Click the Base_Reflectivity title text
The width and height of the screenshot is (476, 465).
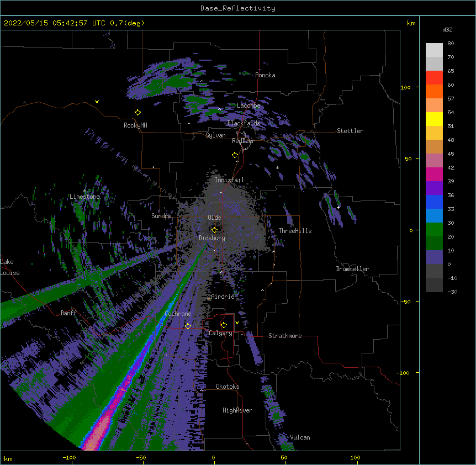click(x=238, y=8)
